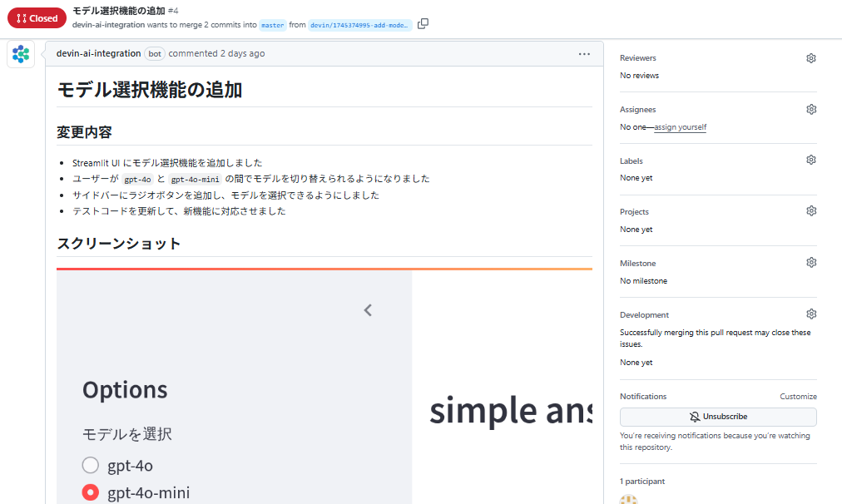Click the collapse chevron above Options

pyautogui.click(x=367, y=309)
